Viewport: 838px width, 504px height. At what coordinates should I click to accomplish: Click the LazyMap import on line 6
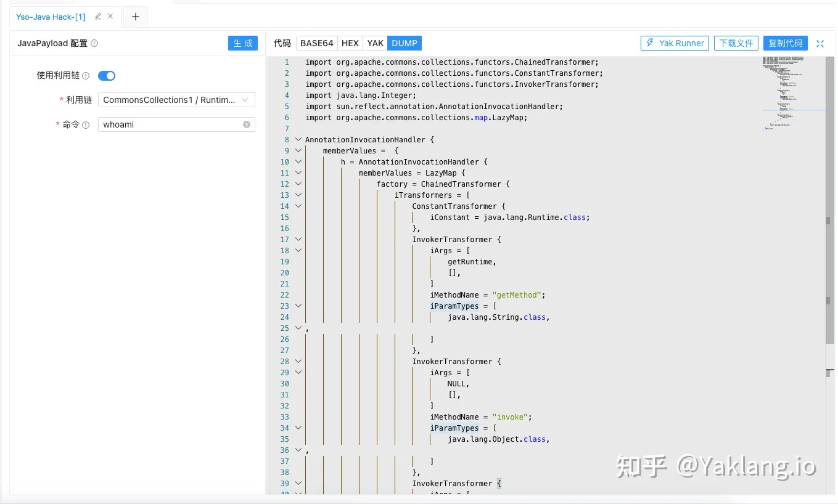(x=416, y=118)
